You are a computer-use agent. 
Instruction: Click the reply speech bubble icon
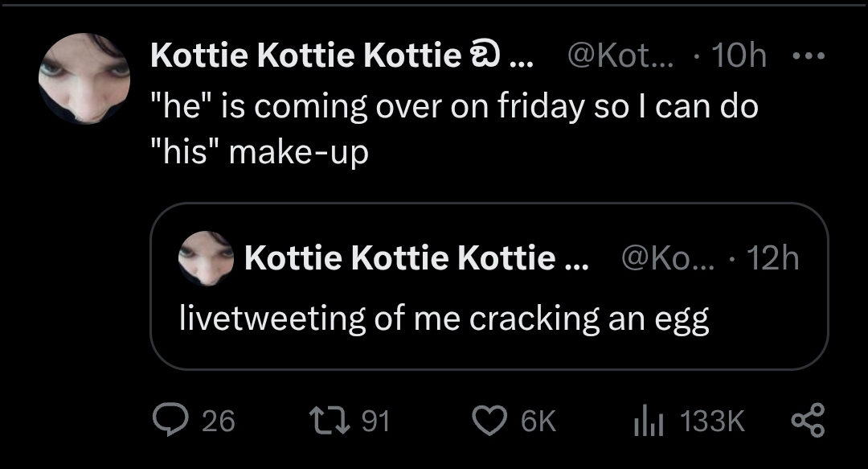[170, 420]
